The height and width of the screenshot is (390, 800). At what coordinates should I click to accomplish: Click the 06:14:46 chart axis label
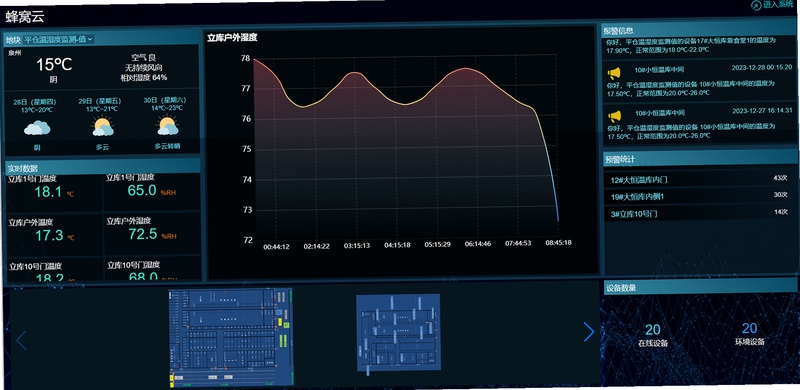[x=478, y=244]
